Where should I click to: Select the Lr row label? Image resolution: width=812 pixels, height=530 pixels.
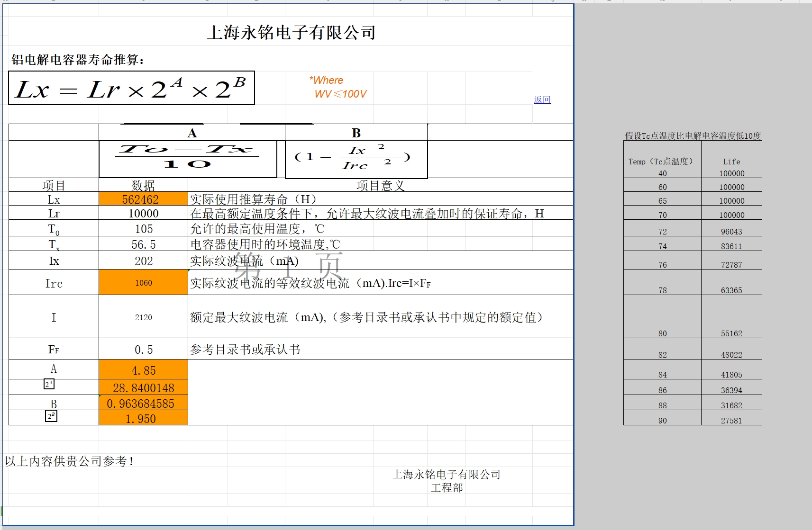(x=54, y=214)
